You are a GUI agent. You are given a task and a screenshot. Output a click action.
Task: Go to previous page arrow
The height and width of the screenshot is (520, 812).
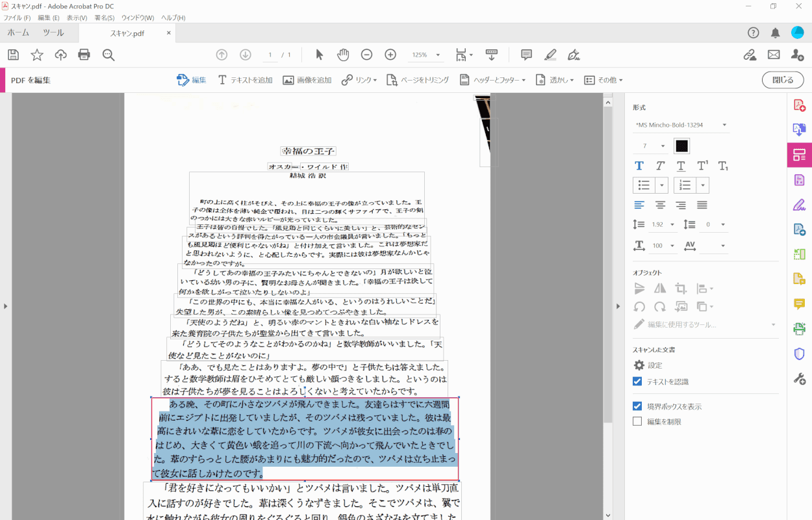[222, 55]
